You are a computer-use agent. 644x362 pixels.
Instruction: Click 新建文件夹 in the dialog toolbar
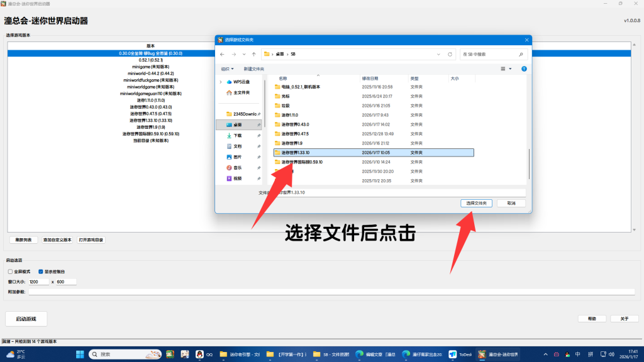point(253,69)
